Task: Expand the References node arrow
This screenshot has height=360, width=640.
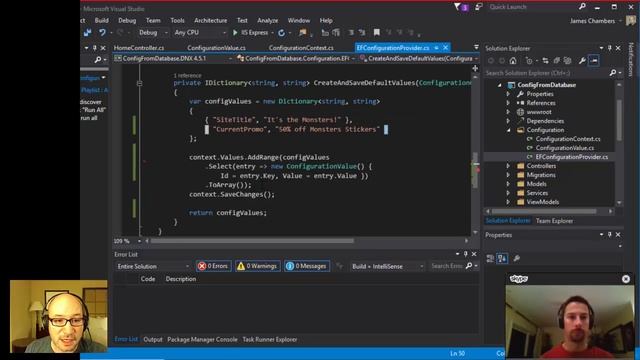Action: coord(508,103)
